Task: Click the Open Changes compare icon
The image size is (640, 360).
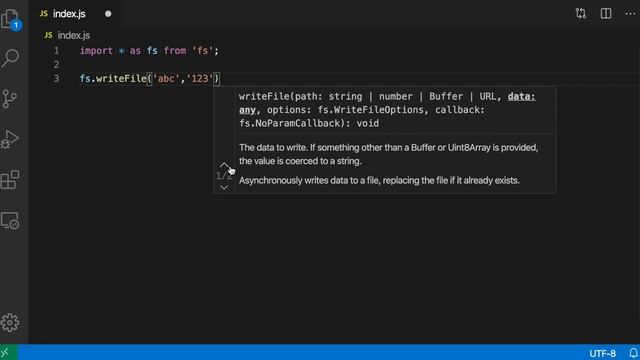Action: [581, 13]
